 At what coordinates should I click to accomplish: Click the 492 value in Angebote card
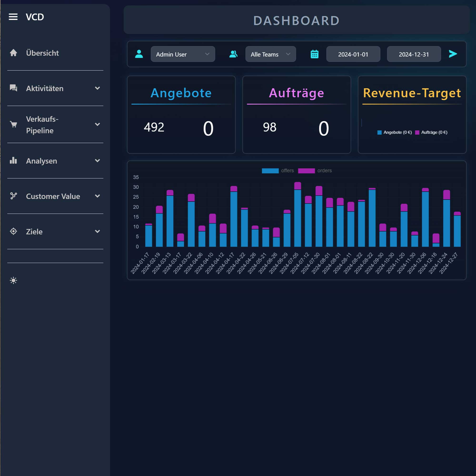pos(154,127)
